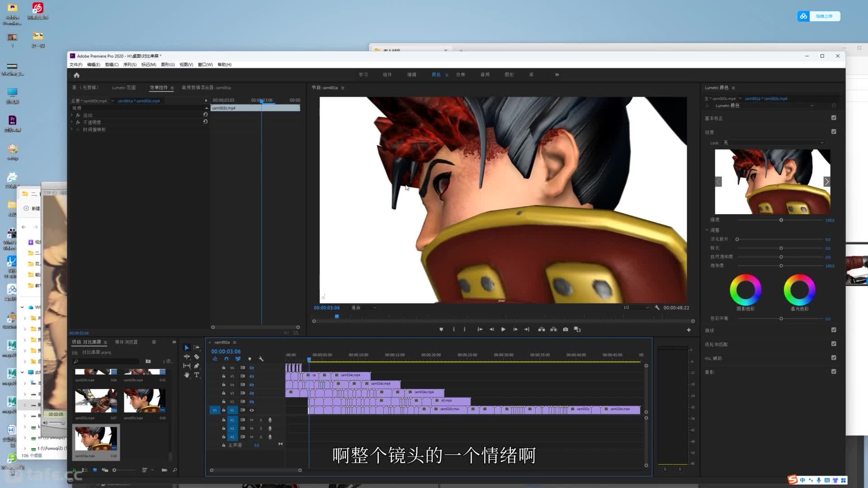868x488 pixels.
Task: Go to Premiere Home screen icon
Action: 76,75
